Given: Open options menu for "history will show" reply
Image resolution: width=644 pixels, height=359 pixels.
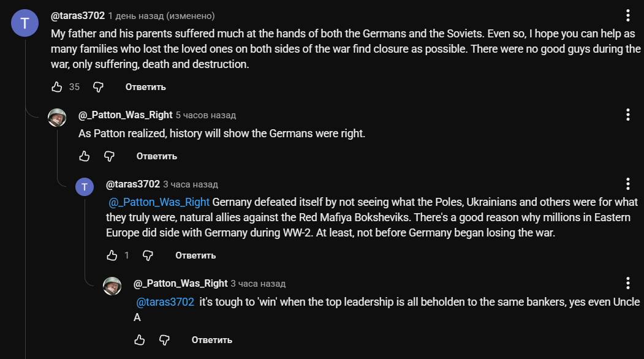Looking at the screenshot, I should [627, 115].
